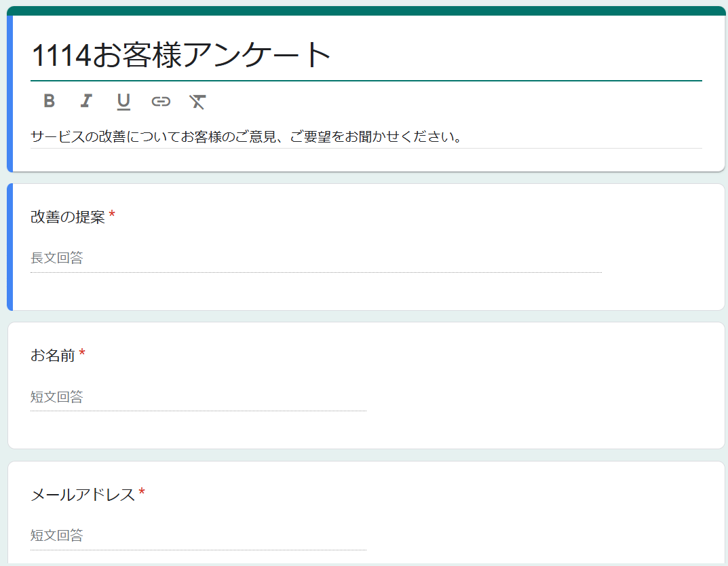Toggle italic formatting icon

click(x=86, y=100)
